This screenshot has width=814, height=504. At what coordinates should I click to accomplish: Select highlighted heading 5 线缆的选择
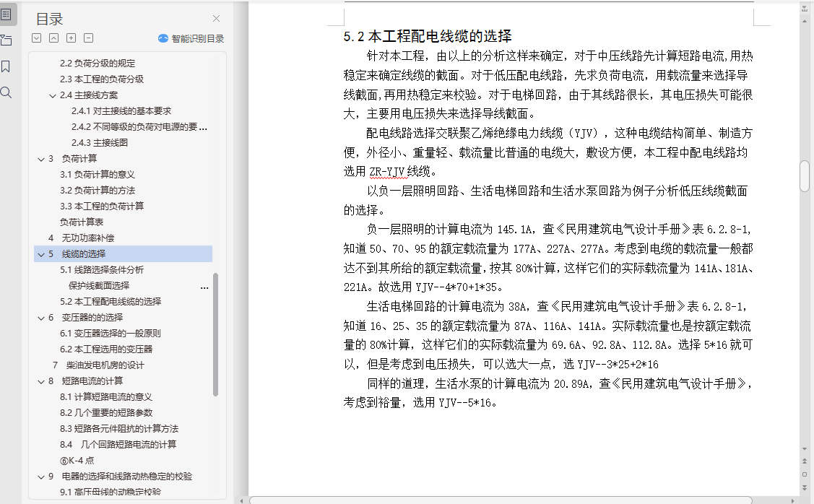[123, 254]
